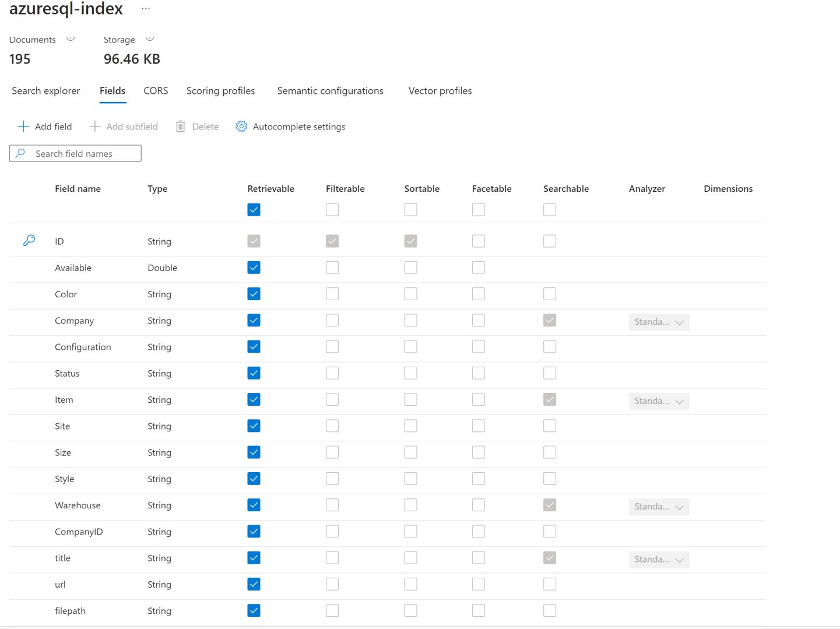The image size is (840, 629).
Task: Open the Analyzer dropdown for title field
Action: pyautogui.click(x=659, y=560)
